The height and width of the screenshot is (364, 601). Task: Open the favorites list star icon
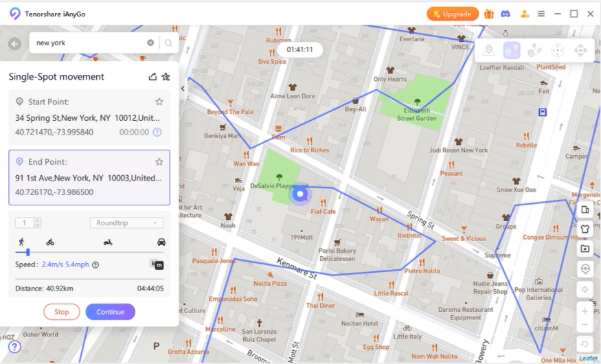point(166,77)
